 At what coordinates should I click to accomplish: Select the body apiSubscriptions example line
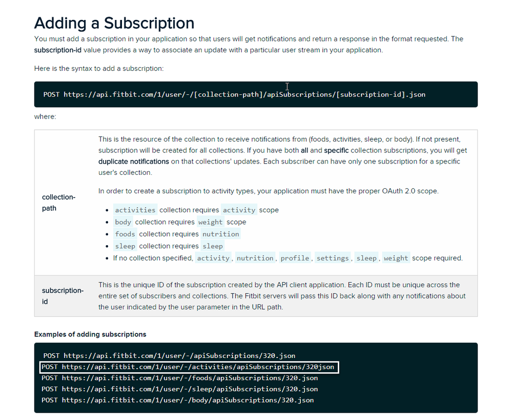point(177,400)
